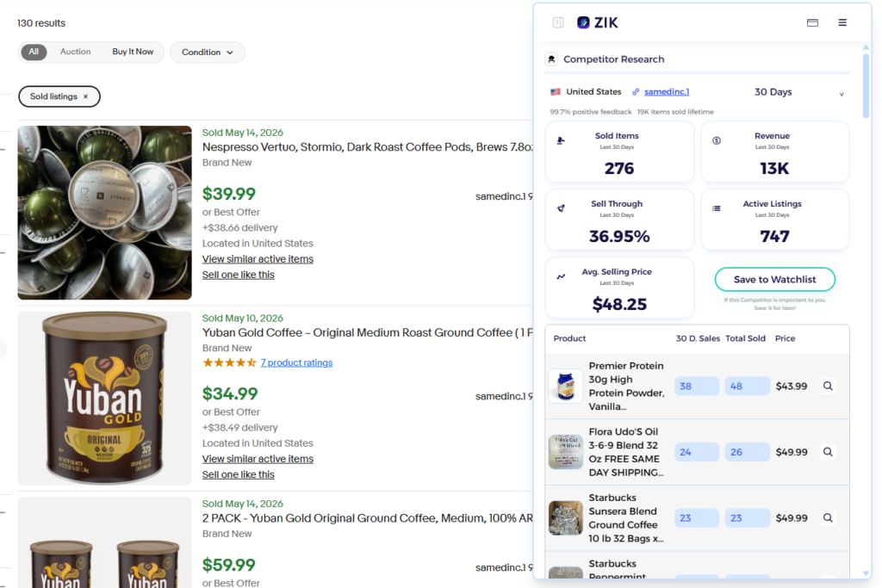
Task: Click the 2 PACK Yuban thumbnail
Action: click(x=104, y=542)
